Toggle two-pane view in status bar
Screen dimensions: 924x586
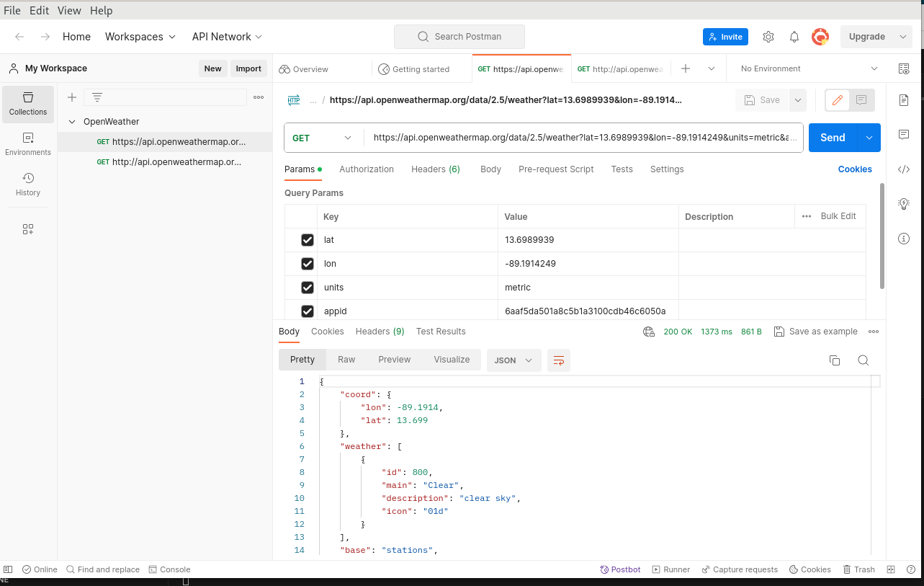(x=891, y=569)
